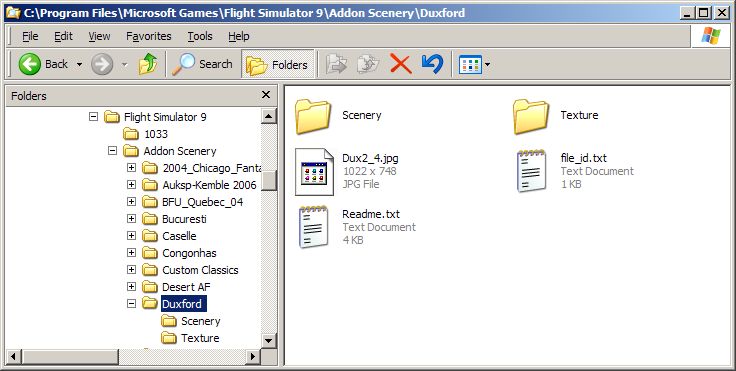Click the folder tree down scroll arrow
Viewport: 736px width, 371px height.
[269, 340]
